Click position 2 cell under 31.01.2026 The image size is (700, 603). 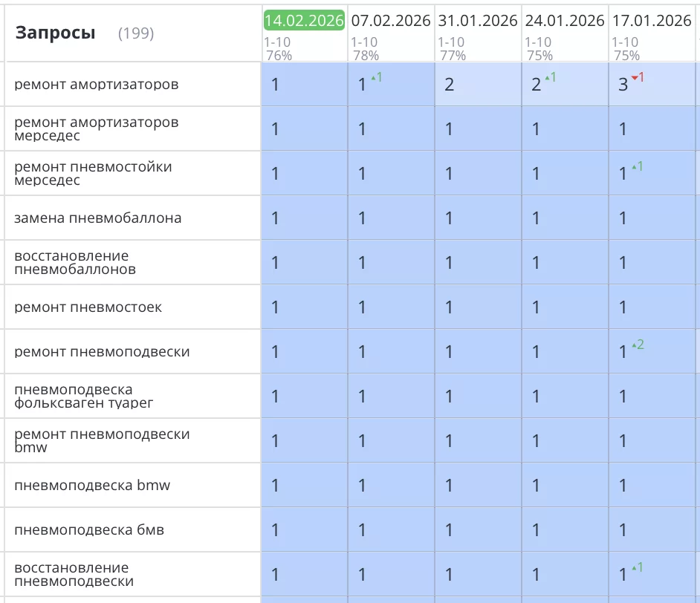(450, 85)
